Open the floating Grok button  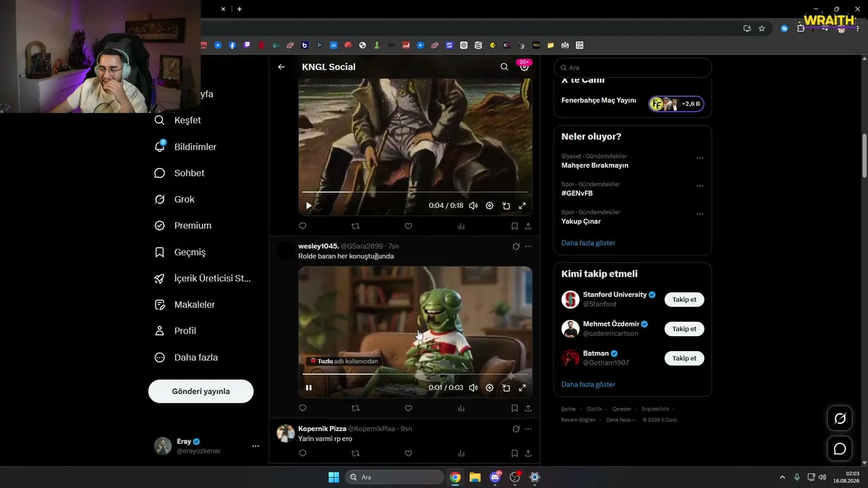[x=840, y=419]
